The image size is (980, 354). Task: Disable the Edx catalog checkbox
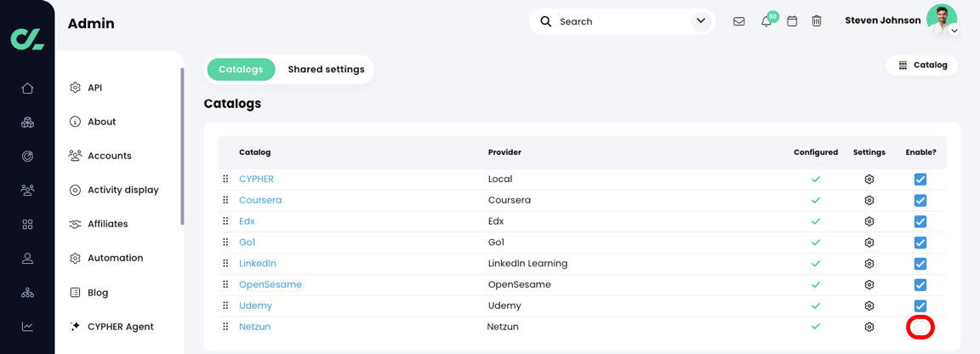(920, 221)
